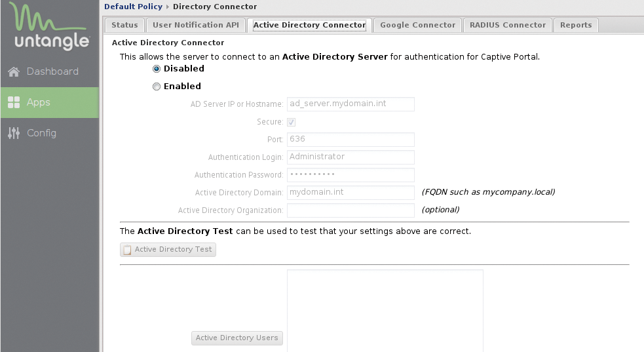644x352 pixels.
Task: Click the 'Authentication Password:' label
Action: pos(238,175)
